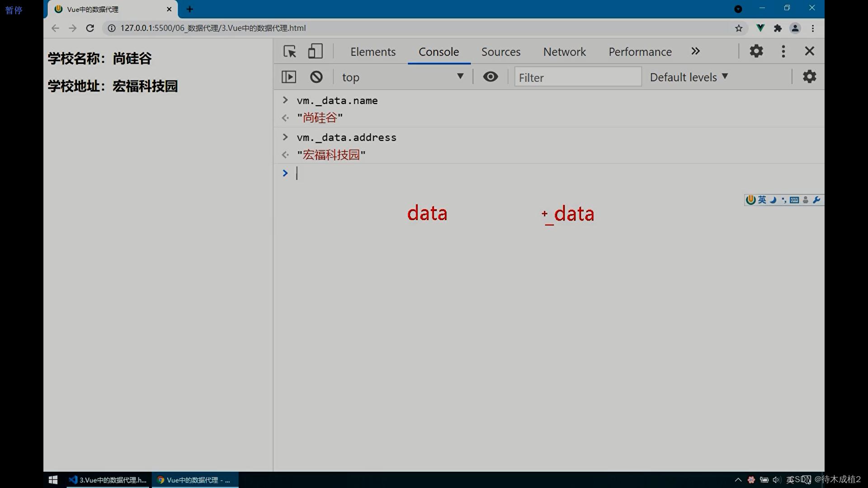The height and width of the screenshot is (488, 868).
Task: Toggle the show live expressions eye icon
Action: tap(490, 76)
